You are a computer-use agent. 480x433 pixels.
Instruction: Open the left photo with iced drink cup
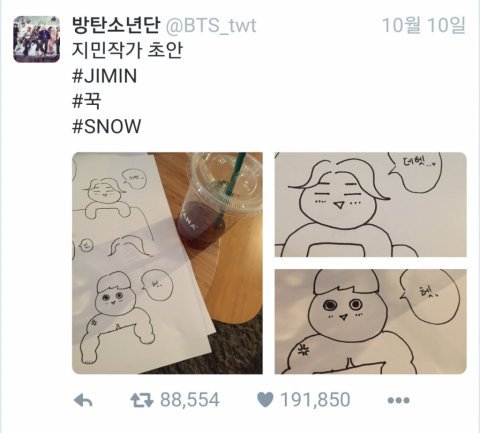click(167, 263)
